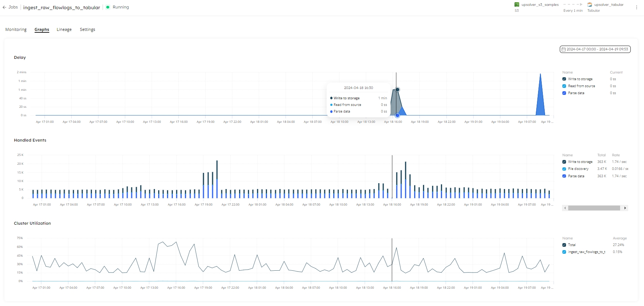Open the Lineage tab

coord(64,29)
